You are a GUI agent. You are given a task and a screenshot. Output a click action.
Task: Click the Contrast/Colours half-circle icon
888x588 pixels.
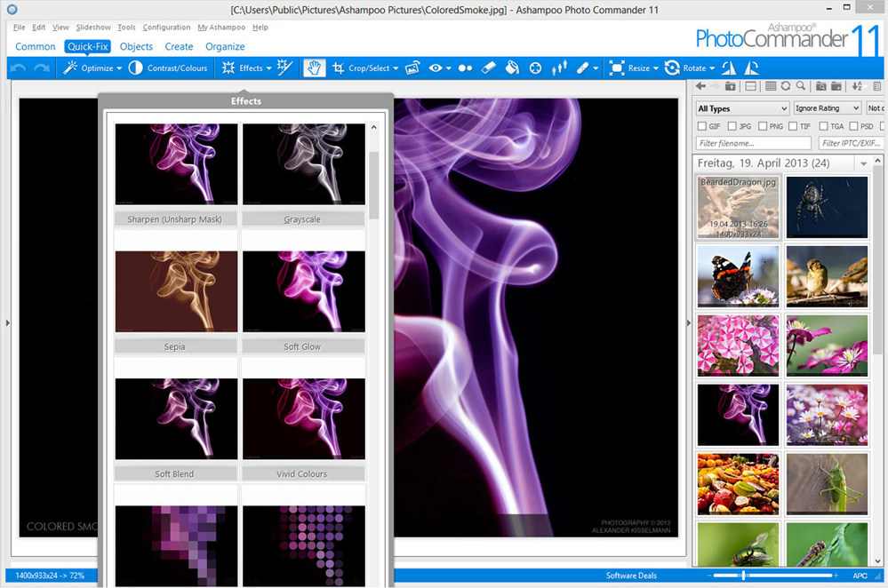[x=135, y=68]
